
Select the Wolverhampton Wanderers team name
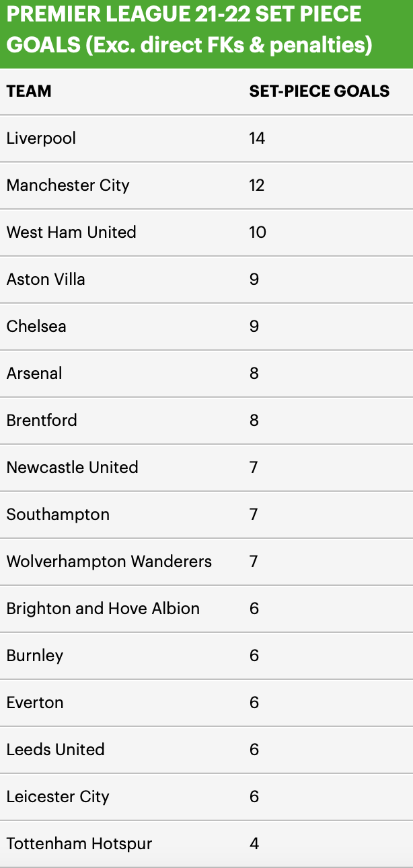[x=109, y=562]
